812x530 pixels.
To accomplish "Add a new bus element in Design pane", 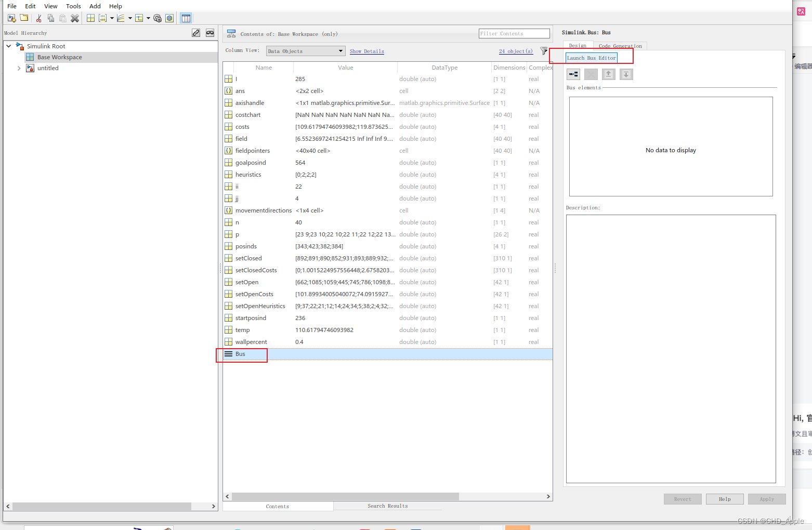I will [x=573, y=74].
